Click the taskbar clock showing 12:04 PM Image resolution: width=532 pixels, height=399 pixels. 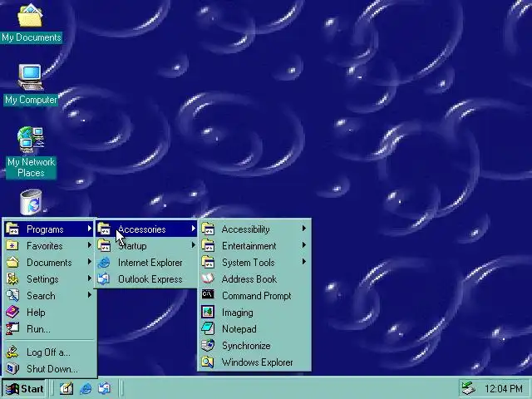tap(504, 388)
